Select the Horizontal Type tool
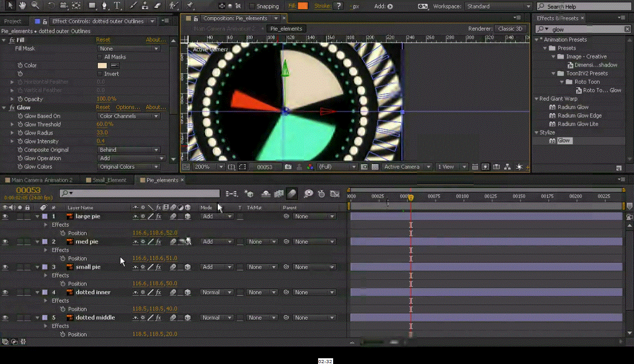This screenshot has width=634, height=364. click(117, 6)
